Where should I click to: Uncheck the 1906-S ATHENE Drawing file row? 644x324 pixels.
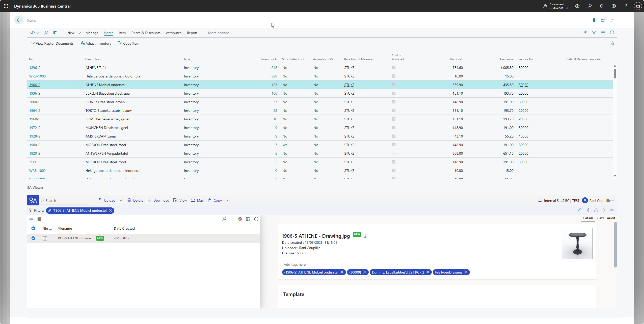[x=33, y=238]
